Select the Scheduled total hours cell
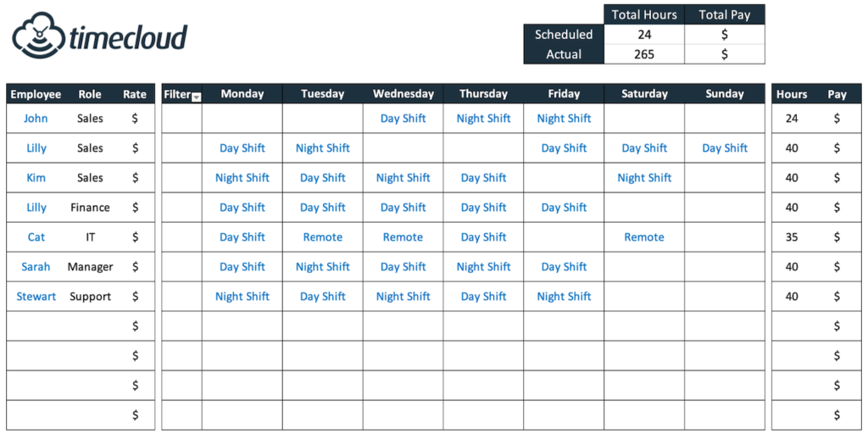The image size is (868, 434). [x=644, y=35]
